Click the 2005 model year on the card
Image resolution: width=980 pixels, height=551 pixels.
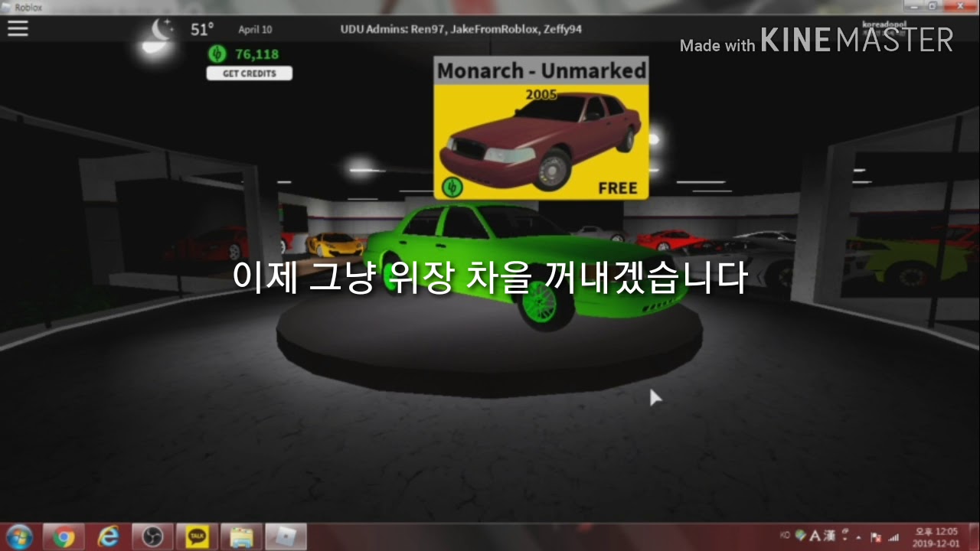(541, 95)
